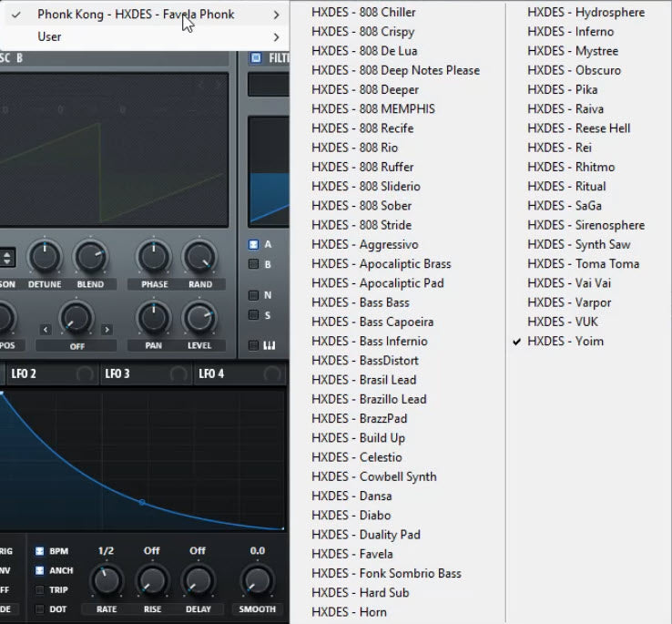Switch to the LFO 3 tab

117,373
